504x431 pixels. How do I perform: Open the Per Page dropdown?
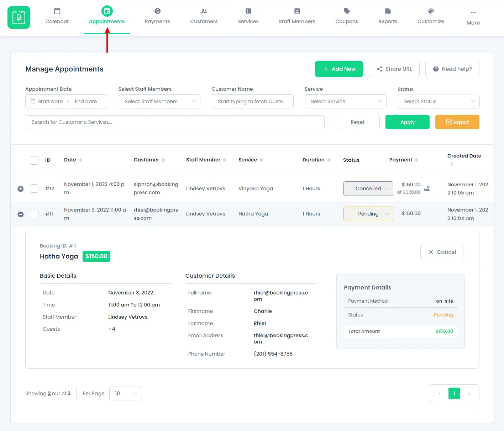[x=125, y=393]
